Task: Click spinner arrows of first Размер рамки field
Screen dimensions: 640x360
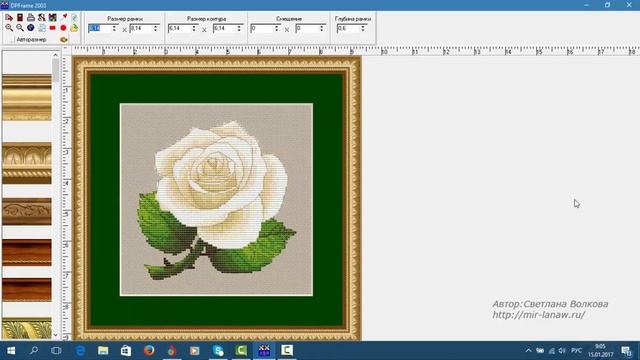Action: coord(114,28)
